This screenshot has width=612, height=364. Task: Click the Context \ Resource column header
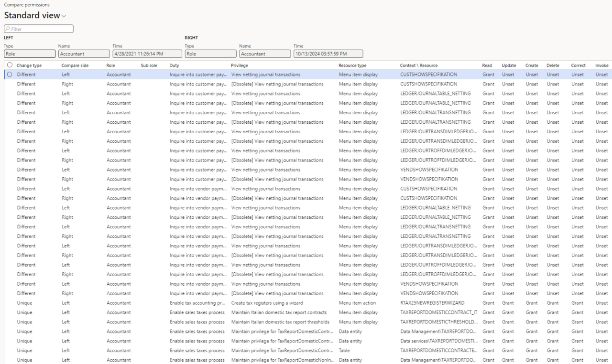(419, 65)
